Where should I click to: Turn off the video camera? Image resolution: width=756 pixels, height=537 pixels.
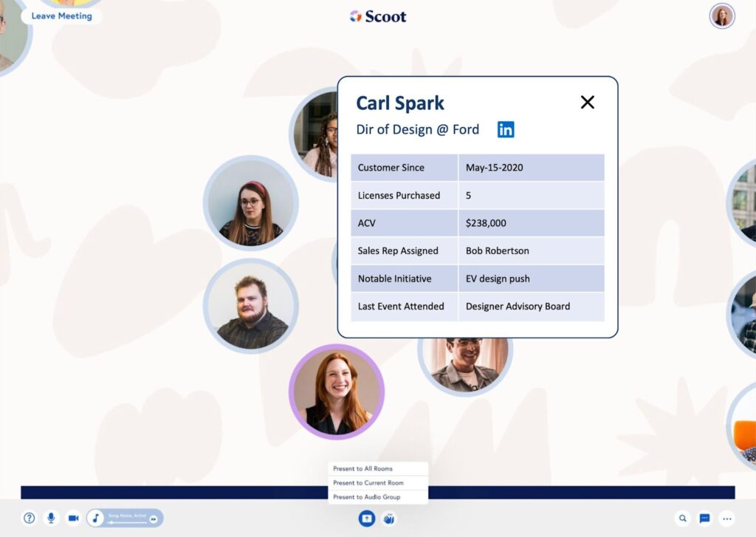coord(73,519)
